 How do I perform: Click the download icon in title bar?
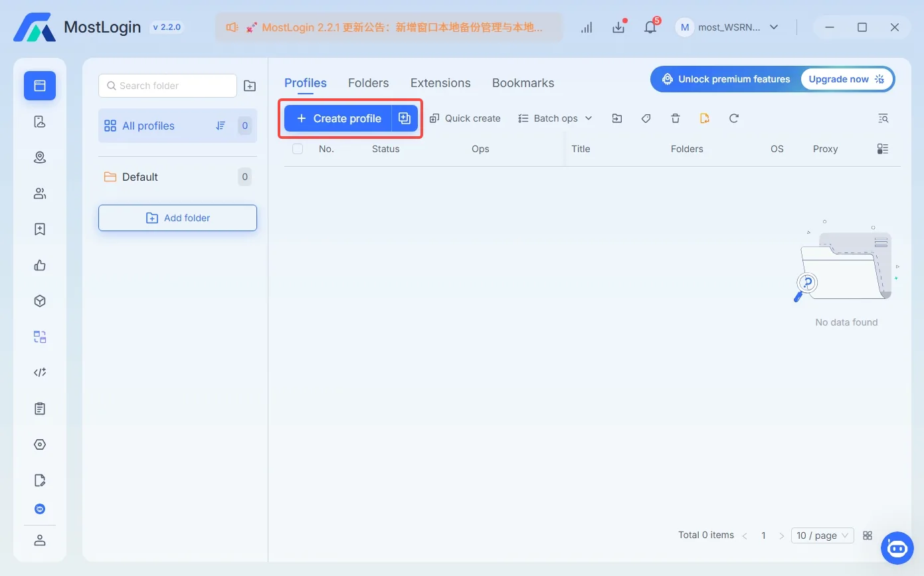pos(619,27)
